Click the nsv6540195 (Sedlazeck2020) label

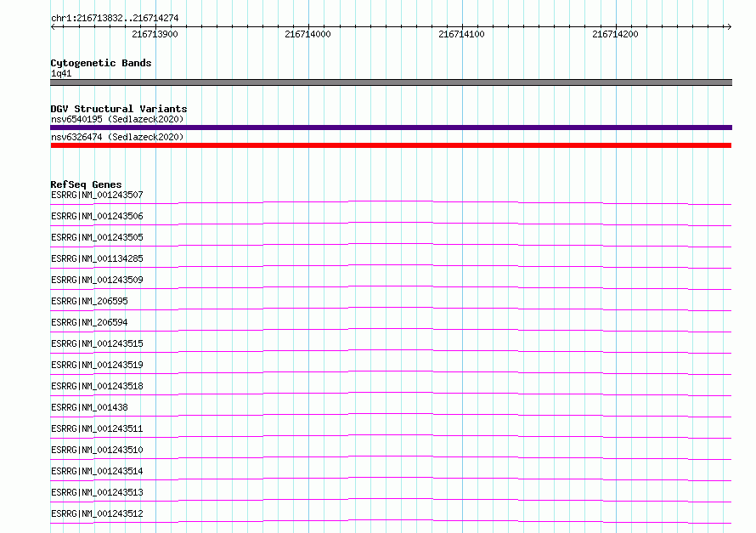point(117,119)
